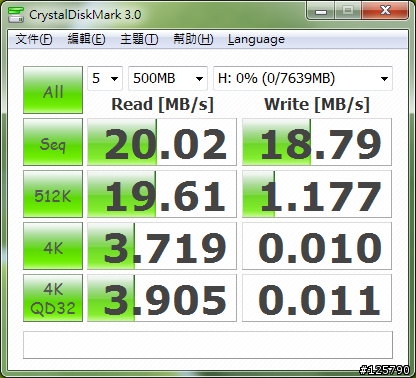Select the 512K read value 19.61
Screen dimensions: 416x378
point(162,194)
